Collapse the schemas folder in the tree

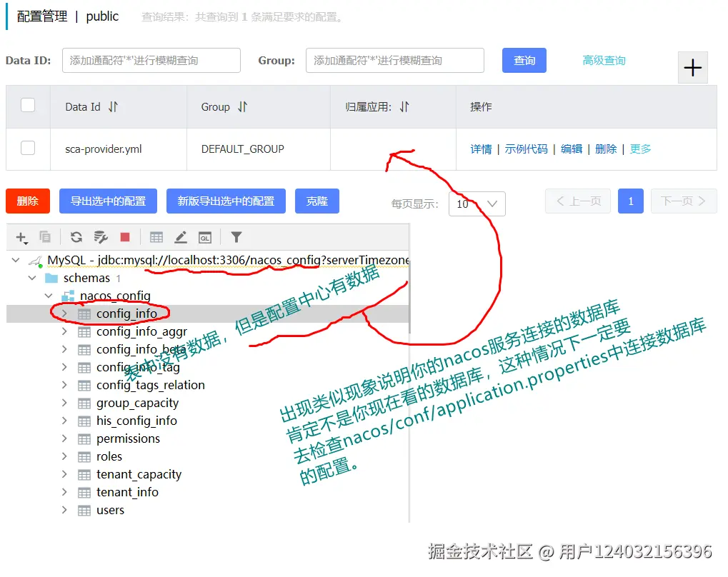(32, 278)
